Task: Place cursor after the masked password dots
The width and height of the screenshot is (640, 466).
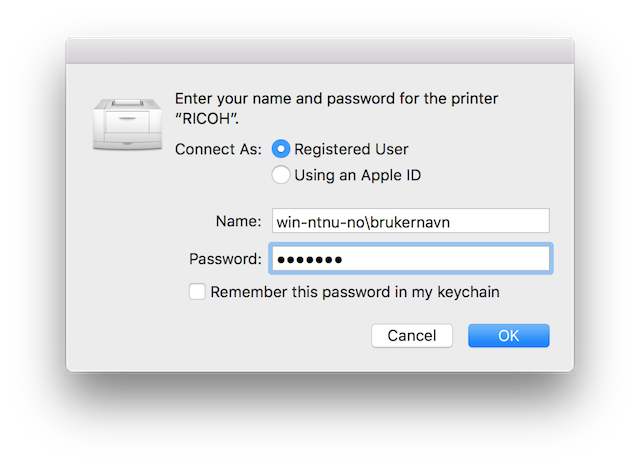Action: coord(344,259)
